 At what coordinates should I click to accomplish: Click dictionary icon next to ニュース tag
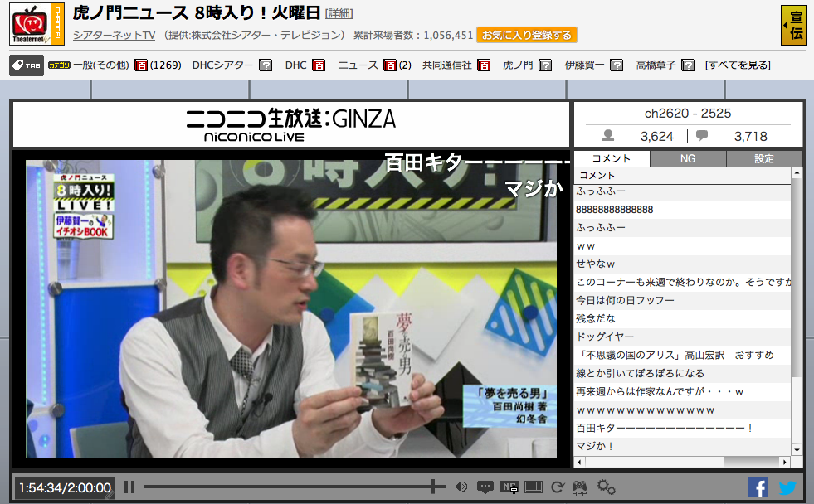[x=390, y=65]
